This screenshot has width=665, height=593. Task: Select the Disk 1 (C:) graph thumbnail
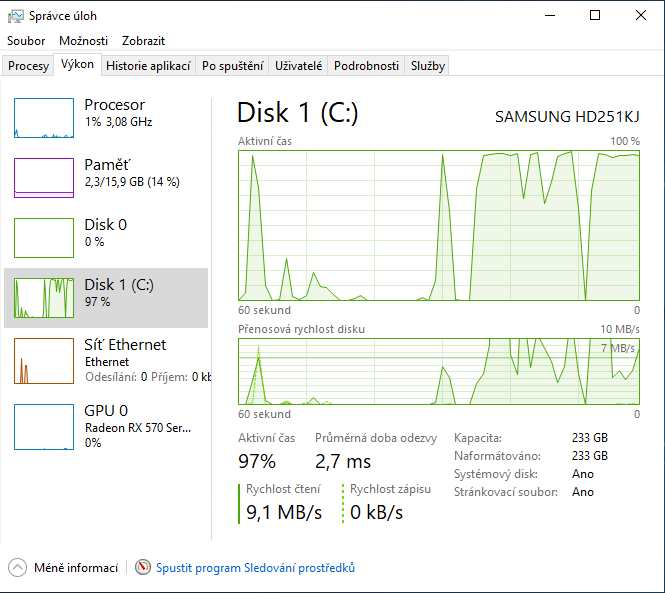[44, 298]
